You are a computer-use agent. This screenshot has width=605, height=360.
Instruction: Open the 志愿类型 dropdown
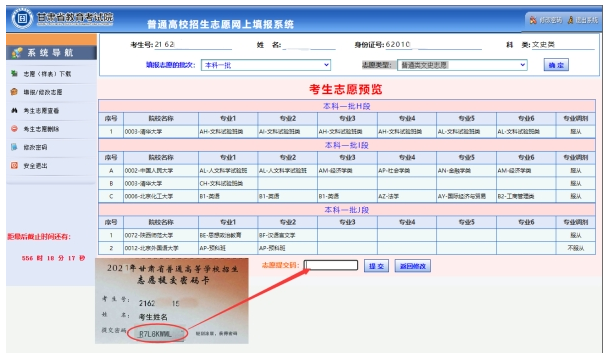pyautogui.click(x=462, y=65)
